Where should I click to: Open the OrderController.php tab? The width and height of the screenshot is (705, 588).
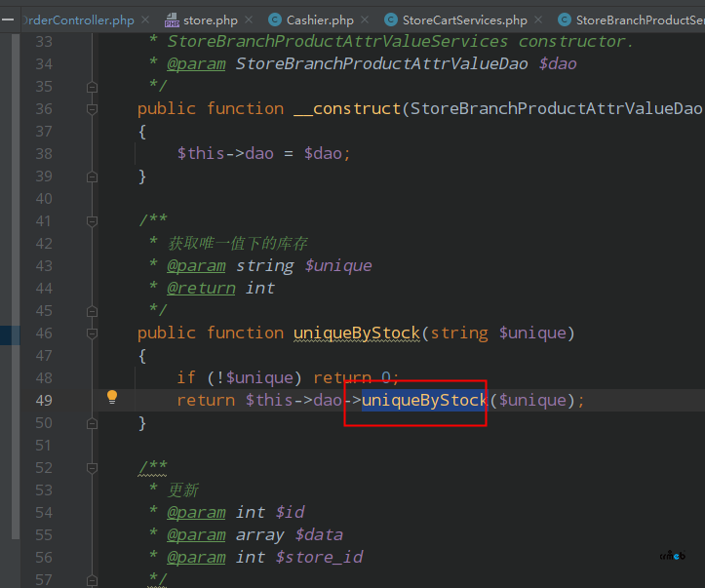[x=78, y=20]
